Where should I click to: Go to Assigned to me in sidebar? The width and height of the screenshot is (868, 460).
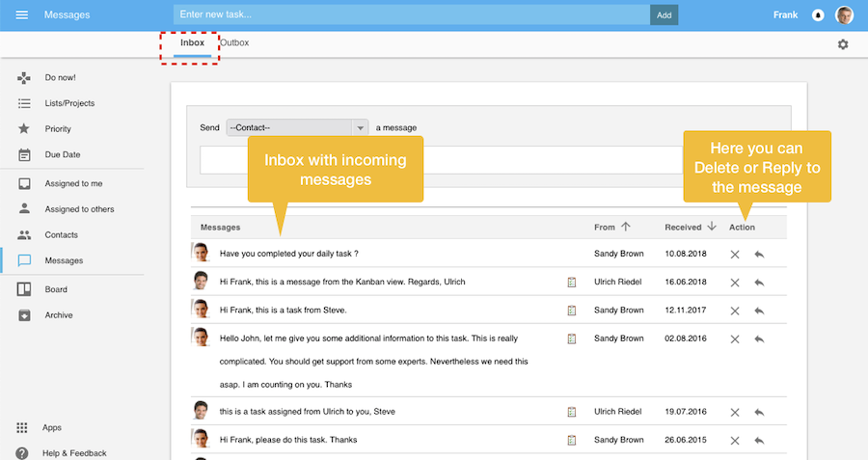(x=73, y=183)
